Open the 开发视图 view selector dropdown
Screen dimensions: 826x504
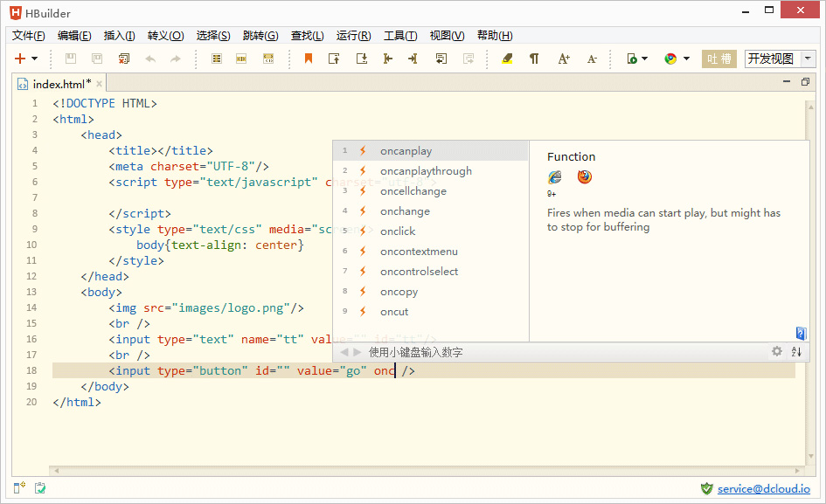point(808,59)
